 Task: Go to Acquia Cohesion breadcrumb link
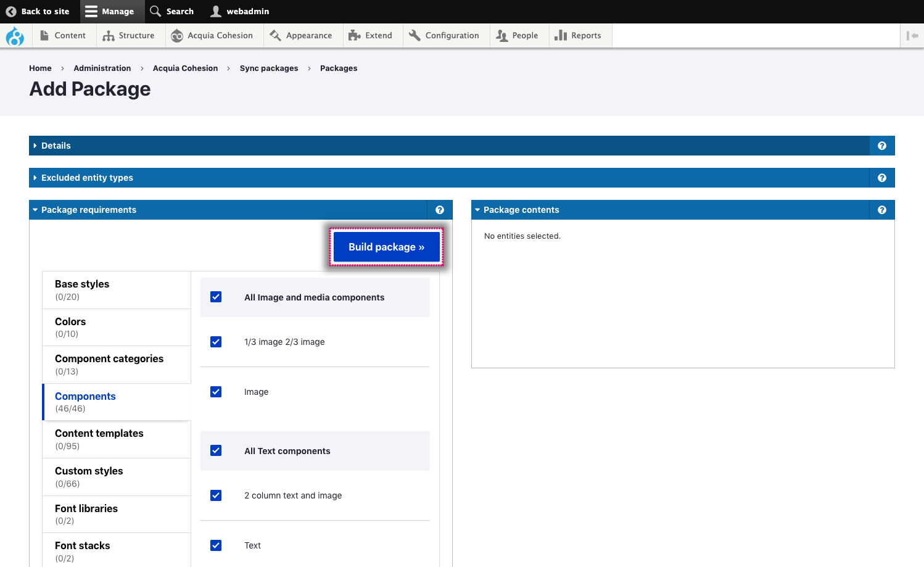(x=185, y=68)
